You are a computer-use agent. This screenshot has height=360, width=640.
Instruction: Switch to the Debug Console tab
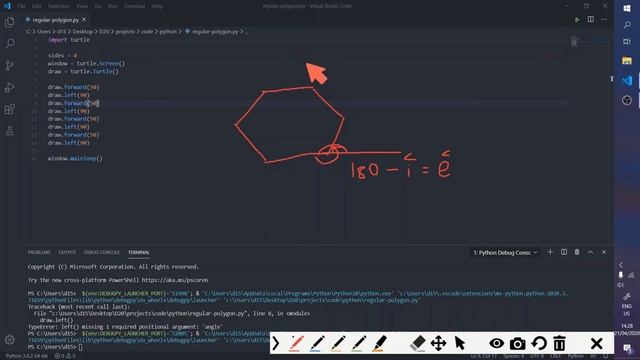coord(102,253)
